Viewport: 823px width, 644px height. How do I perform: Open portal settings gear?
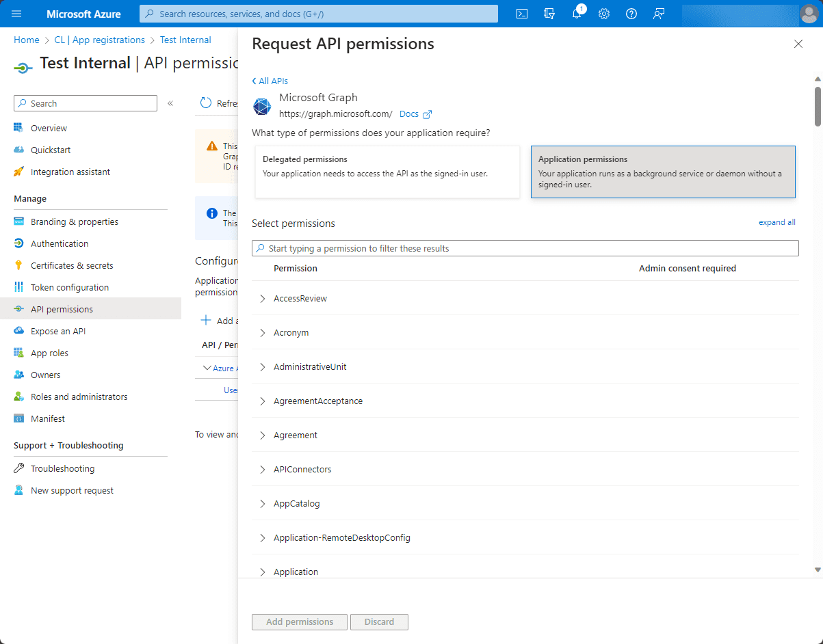click(604, 14)
